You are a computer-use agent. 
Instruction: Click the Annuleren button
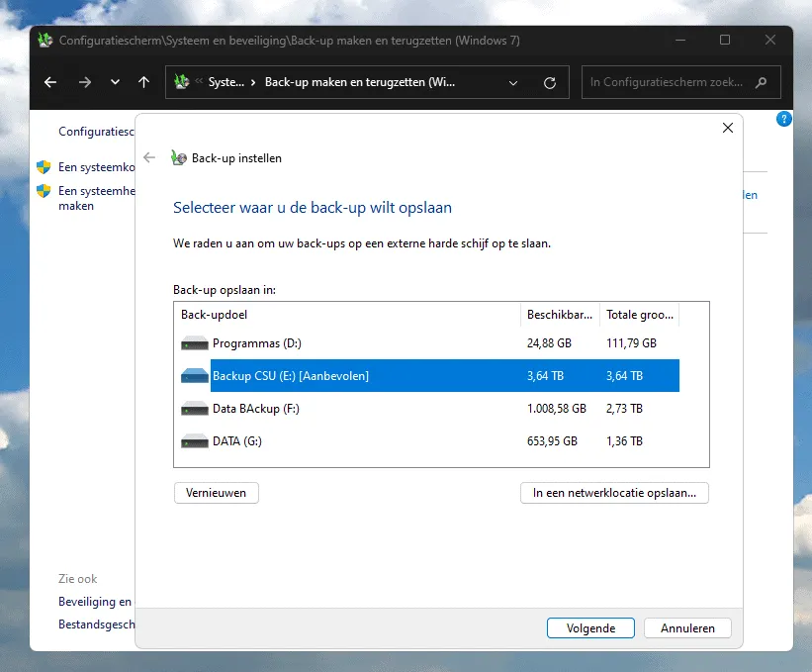click(x=686, y=627)
